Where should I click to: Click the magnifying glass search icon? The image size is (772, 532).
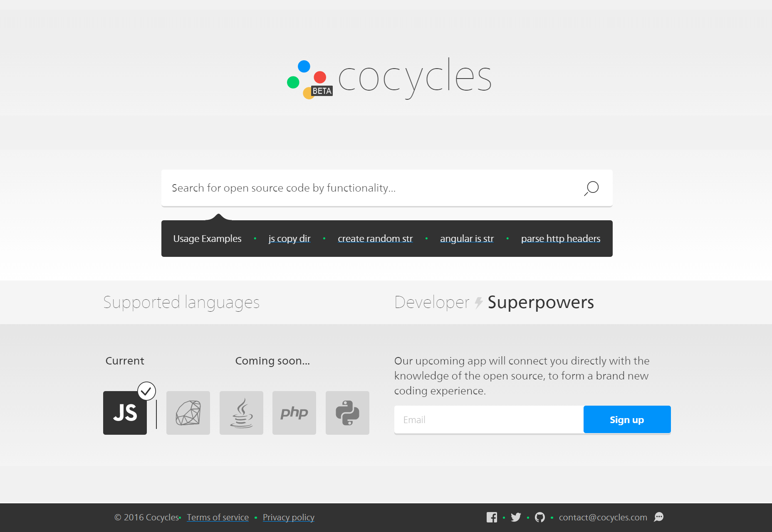(x=591, y=188)
